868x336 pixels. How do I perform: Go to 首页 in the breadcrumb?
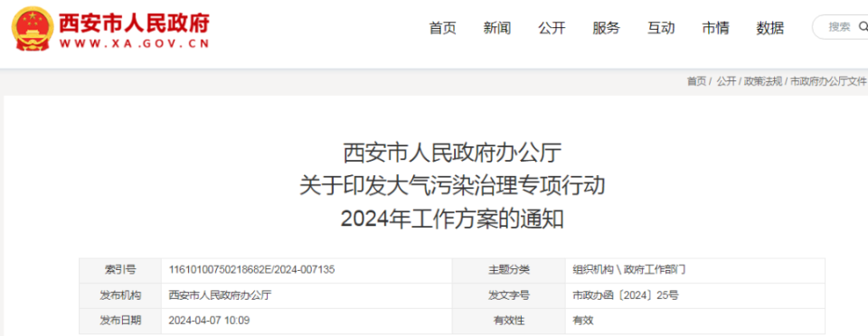pos(696,81)
